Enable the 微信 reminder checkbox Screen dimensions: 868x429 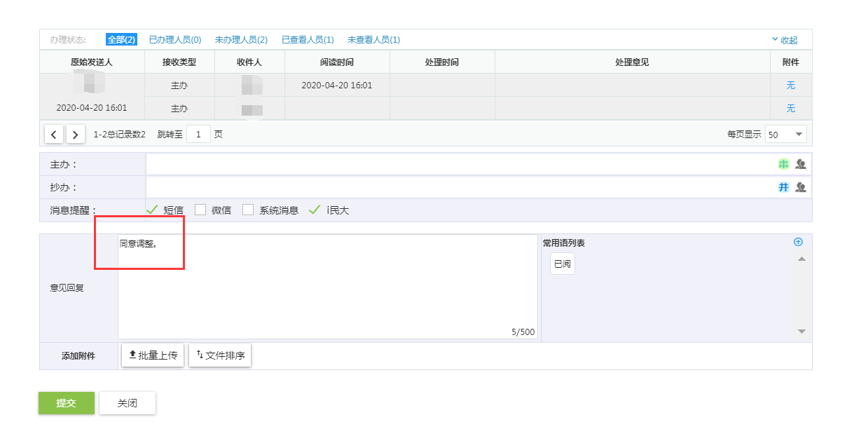200,210
